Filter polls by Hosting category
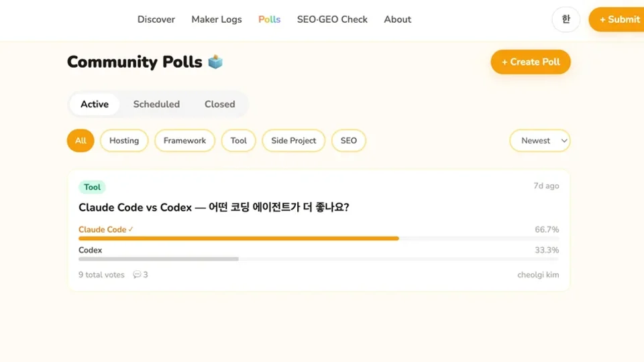 pos(124,141)
